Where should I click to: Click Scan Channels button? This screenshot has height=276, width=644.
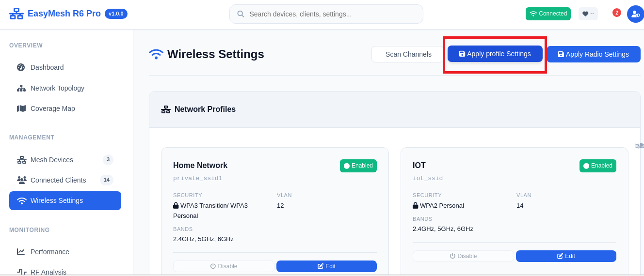(x=408, y=54)
